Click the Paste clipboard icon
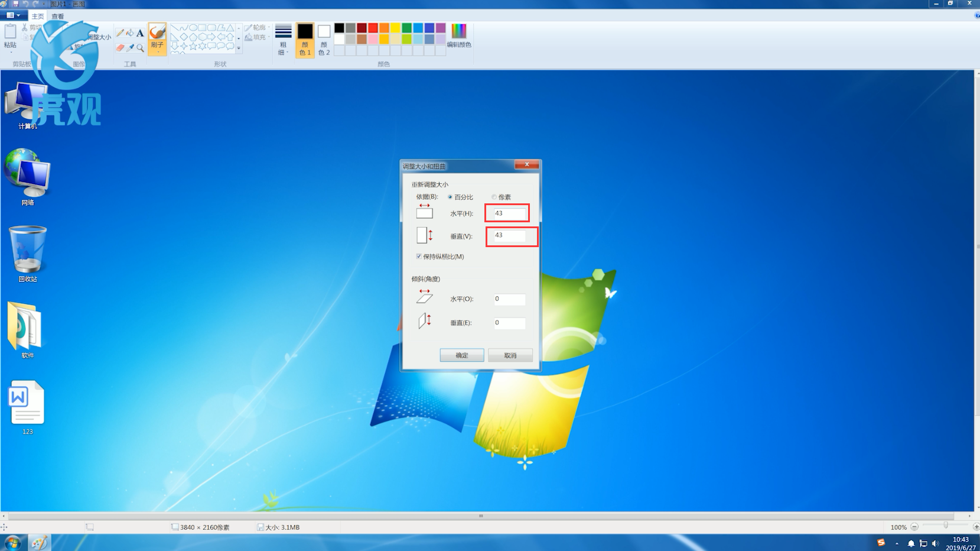 point(10,31)
